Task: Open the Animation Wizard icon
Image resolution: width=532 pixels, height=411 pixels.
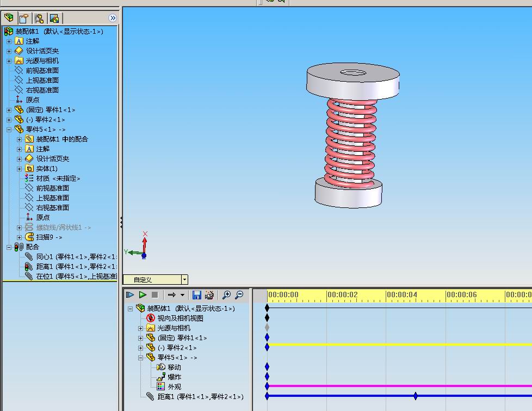Action: click(209, 295)
